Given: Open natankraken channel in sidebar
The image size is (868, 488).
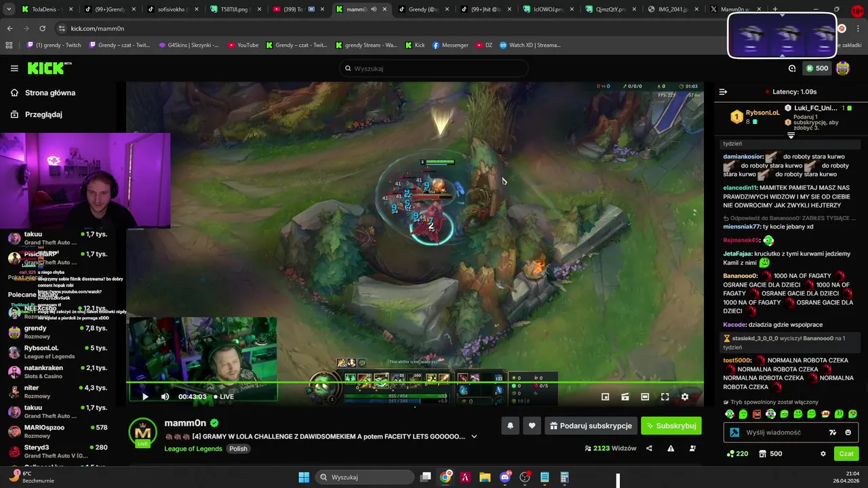Looking at the screenshot, I should [58, 371].
